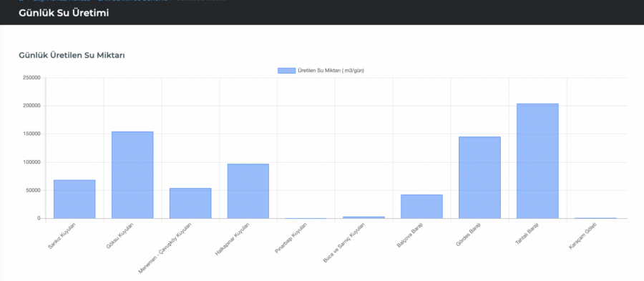Click the 250000 y-axis value
The width and height of the screenshot is (644, 281).
click(x=31, y=77)
